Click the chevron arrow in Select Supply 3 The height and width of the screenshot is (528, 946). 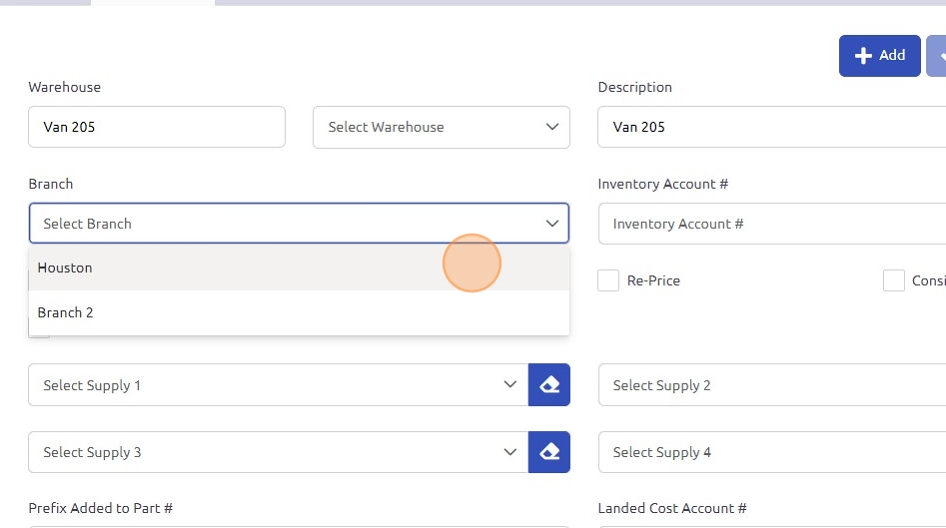(510, 452)
